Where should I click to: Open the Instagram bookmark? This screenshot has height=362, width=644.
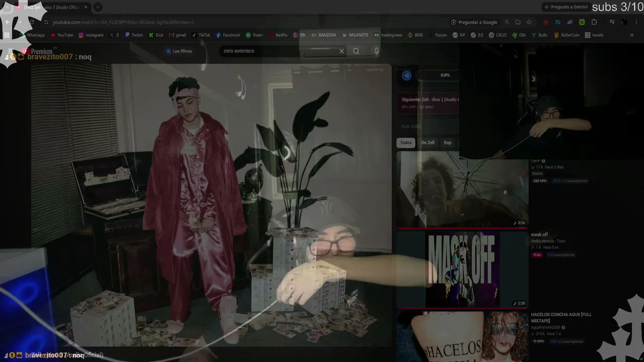91,35
